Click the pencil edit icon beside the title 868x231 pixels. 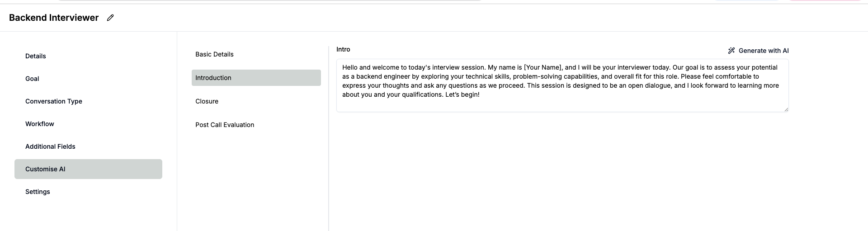pyautogui.click(x=110, y=18)
